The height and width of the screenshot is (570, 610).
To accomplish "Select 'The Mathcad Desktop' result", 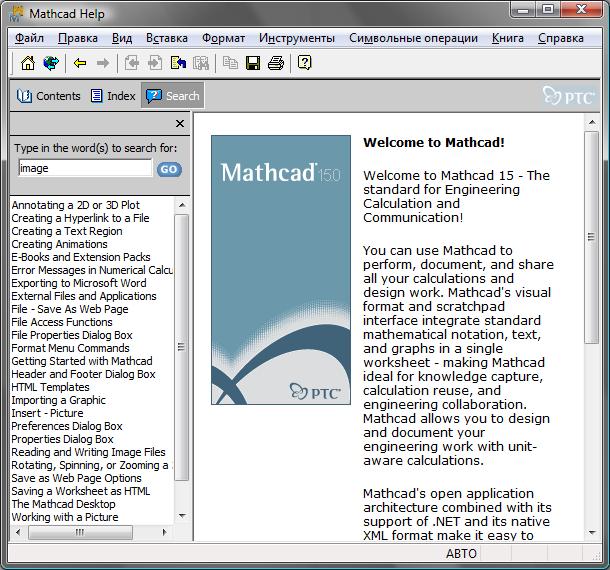I will pyautogui.click(x=63, y=504).
